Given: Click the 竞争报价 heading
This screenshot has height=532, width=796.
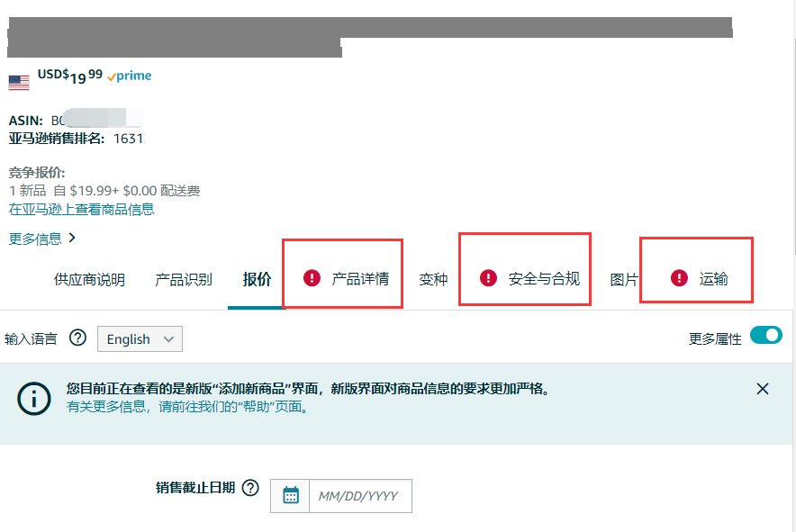Looking at the screenshot, I should [x=37, y=173].
